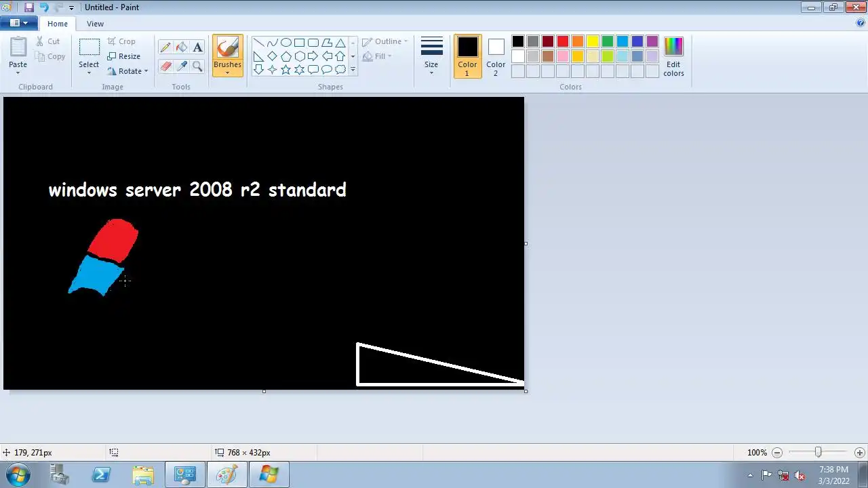This screenshot has width=868, height=488.
Task: Choose the Down arrow shape
Action: [258, 70]
